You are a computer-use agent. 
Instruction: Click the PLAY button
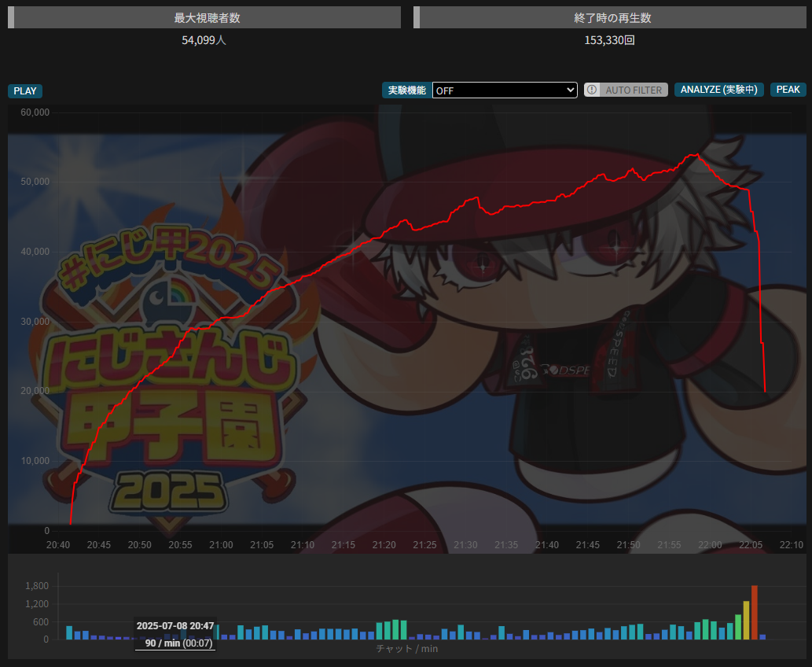[x=25, y=90]
